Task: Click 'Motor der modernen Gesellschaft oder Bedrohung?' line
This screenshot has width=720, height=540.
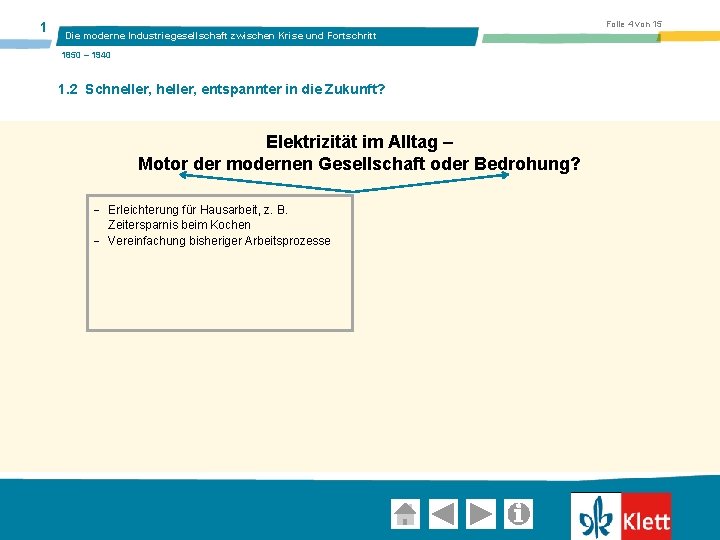Action: coord(359,163)
